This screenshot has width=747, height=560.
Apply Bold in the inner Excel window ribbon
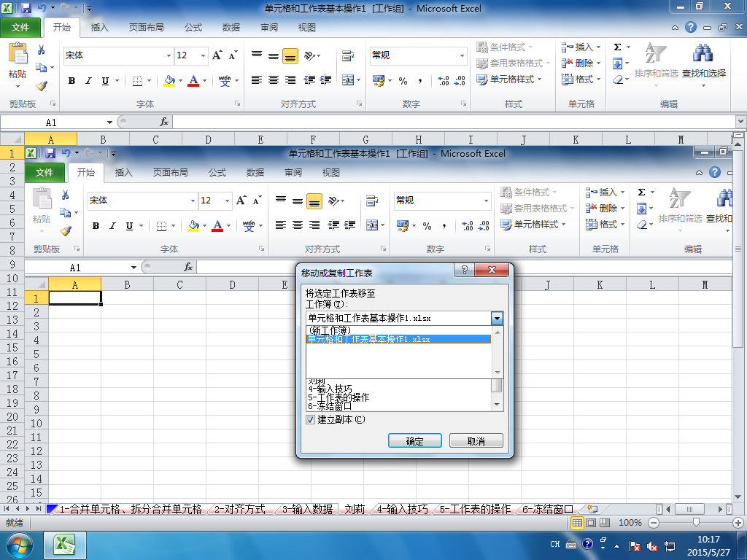96,226
